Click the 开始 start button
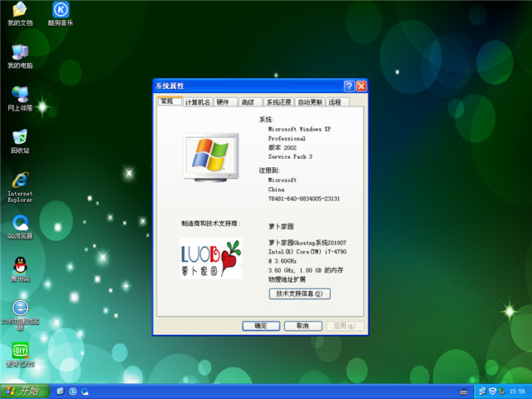The image size is (532, 399). 24,392
